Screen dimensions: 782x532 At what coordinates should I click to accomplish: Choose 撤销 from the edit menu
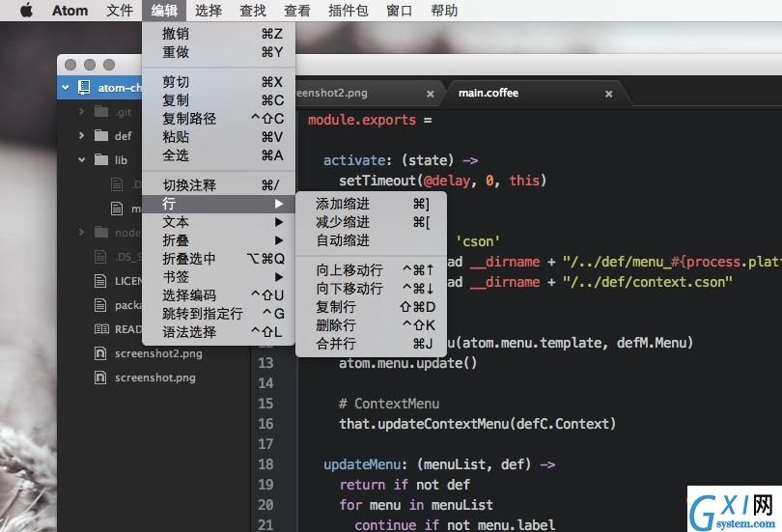pyautogui.click(x=218, y=34)
